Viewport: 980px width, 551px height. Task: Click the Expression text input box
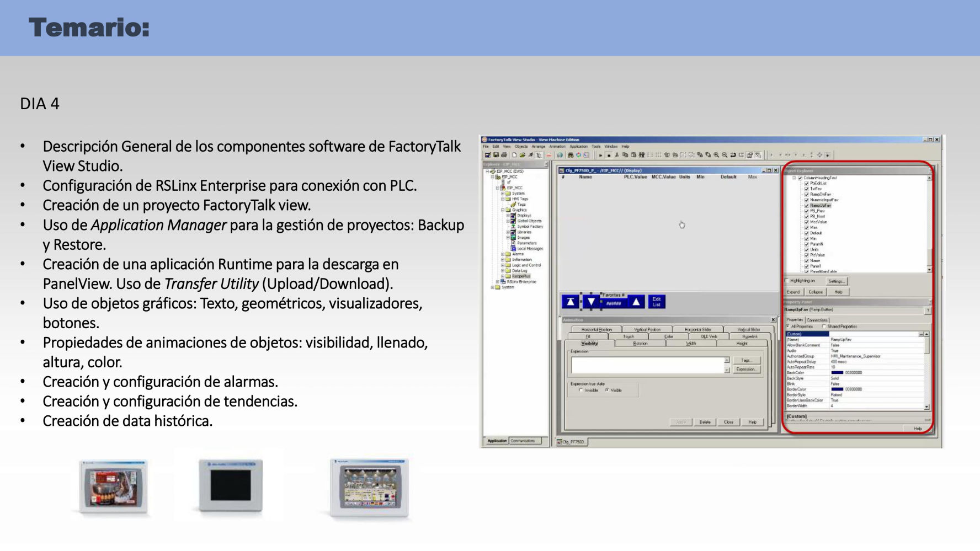[647, 365]
